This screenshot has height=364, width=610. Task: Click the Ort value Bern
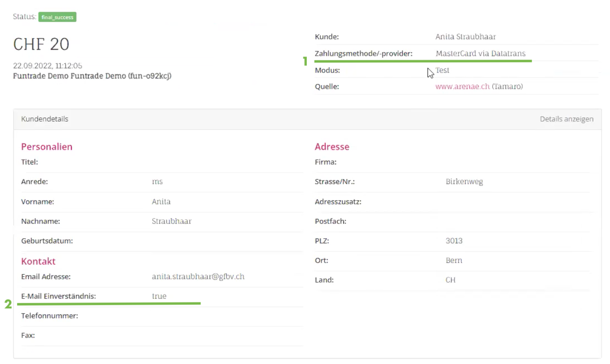pyautogui.click(x=454, y=260)
